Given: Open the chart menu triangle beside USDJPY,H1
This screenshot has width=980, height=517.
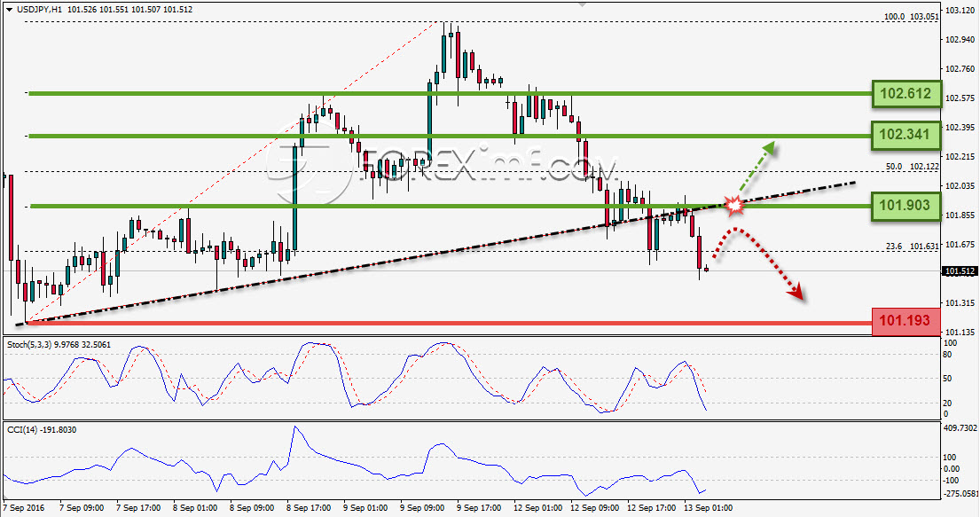Looking at the screenshot, I should tap(10, 10).
